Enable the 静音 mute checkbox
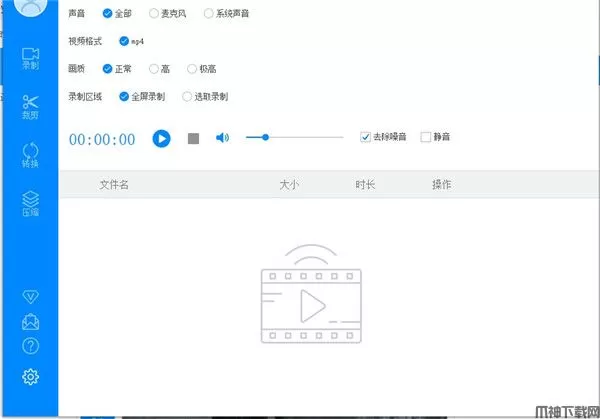Image resolution: width=600 pixels, height=419 pixels. (435, 137)
